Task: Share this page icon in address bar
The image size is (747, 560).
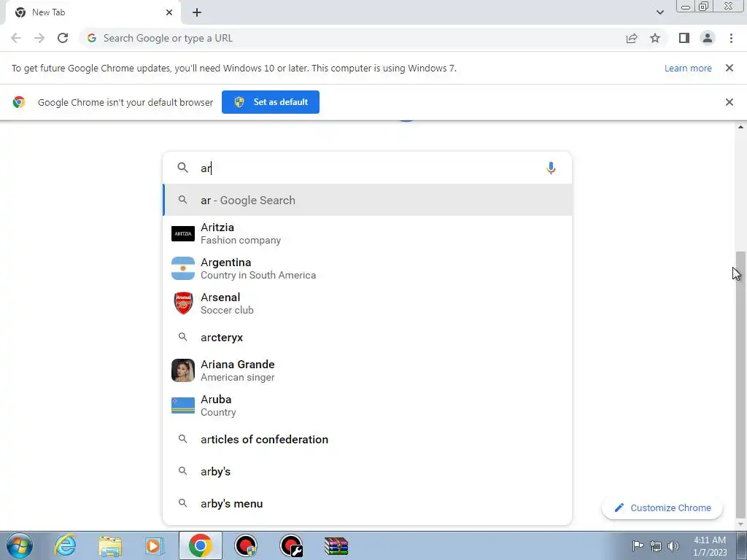Action: [632, 38]
